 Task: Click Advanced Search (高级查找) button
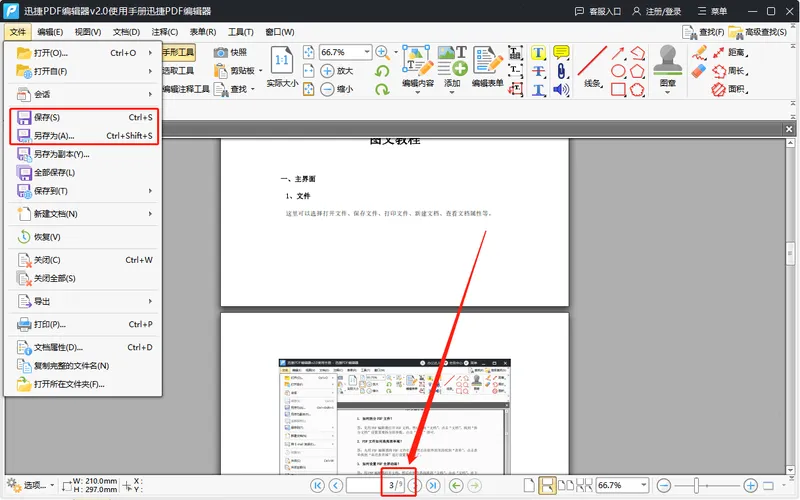[758, 32]
